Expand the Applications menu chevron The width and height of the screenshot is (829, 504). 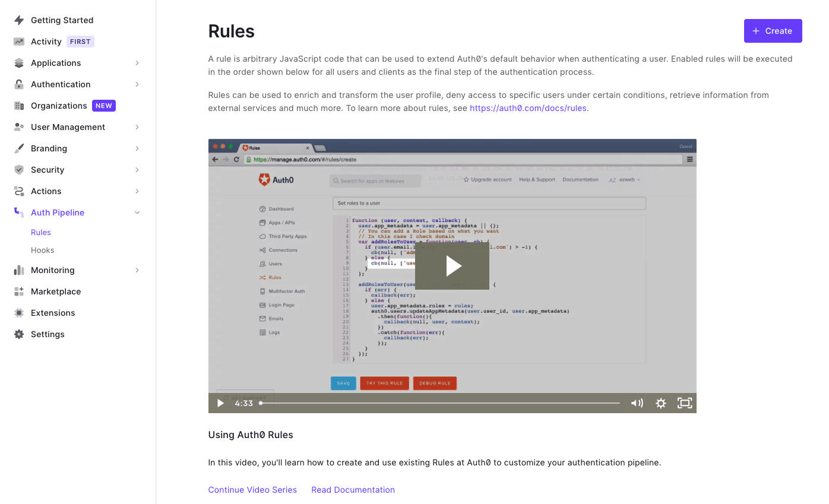137,63
